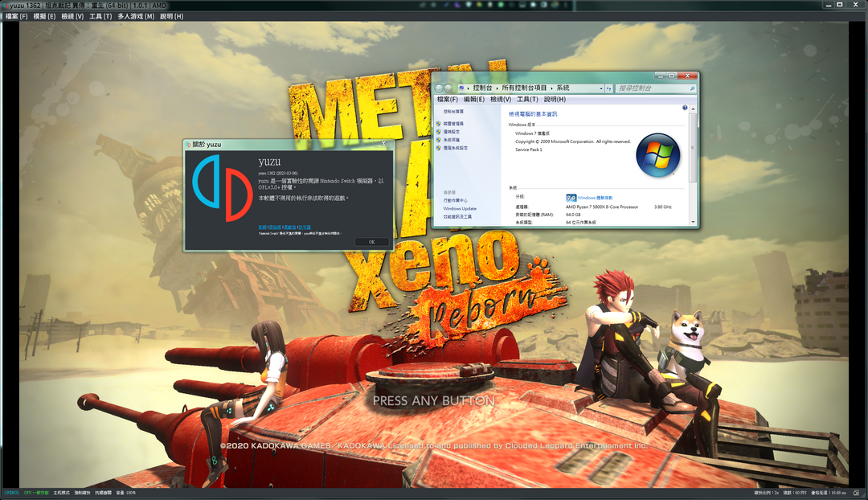This screenshot has height=500, width=868.
Task: Click the second link in yuzu about dialog
Action: pos(275,227)
